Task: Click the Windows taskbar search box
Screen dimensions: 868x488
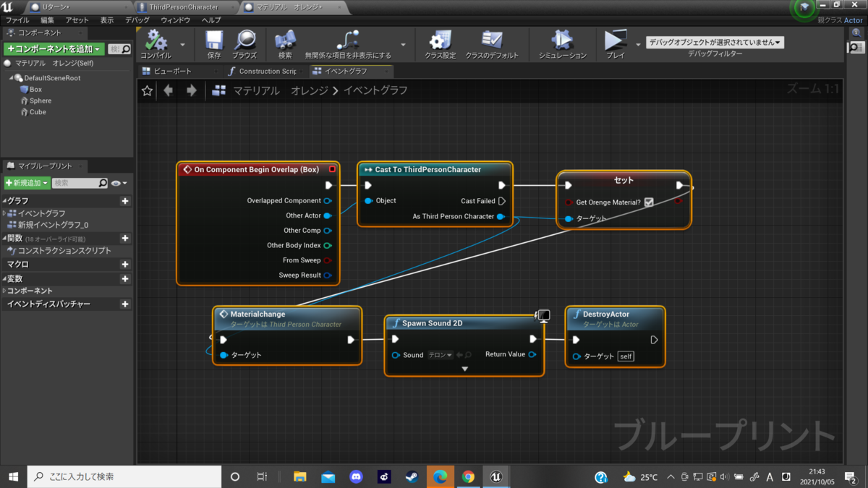Action: [x=124, y=477]
